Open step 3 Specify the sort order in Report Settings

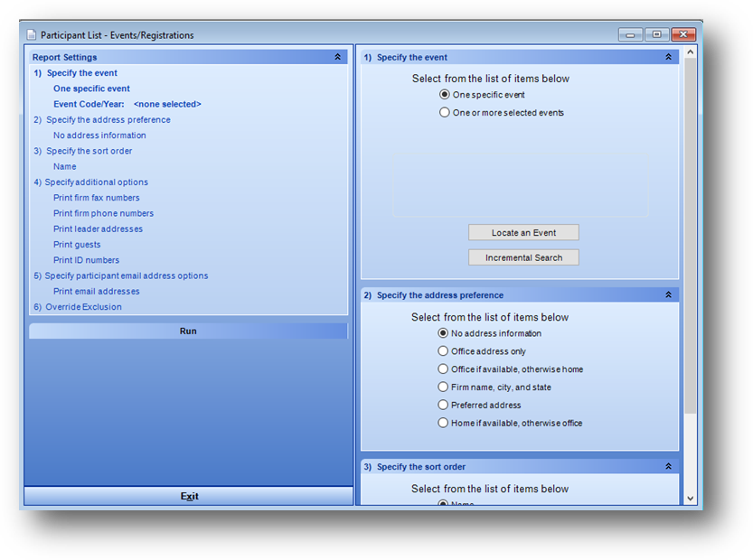pyautogui.click(x=82, y=151)
